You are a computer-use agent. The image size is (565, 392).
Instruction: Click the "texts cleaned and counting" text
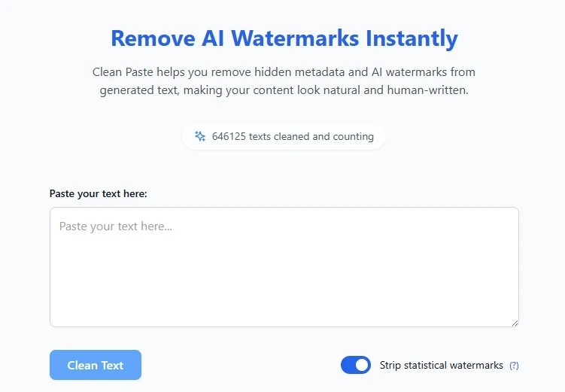311,137
